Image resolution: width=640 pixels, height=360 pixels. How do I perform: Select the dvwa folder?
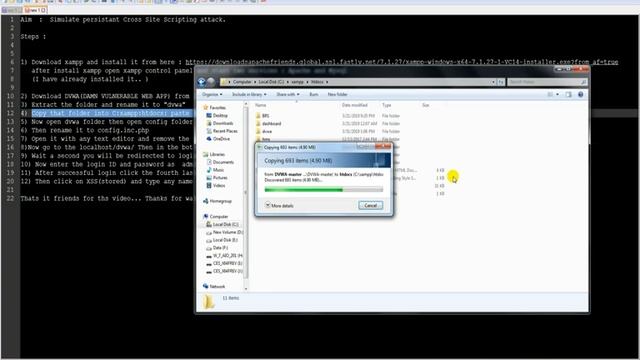[264, 131]
